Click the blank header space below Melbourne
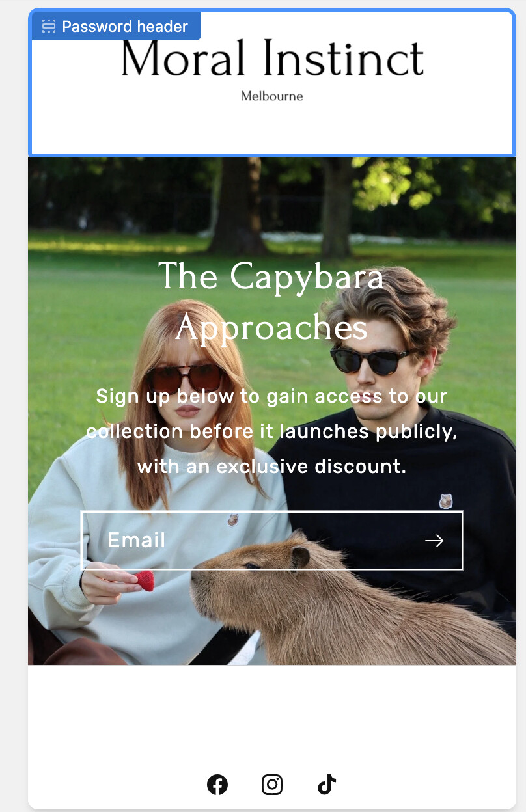The image size is (526, 812). tap(272, 129)
